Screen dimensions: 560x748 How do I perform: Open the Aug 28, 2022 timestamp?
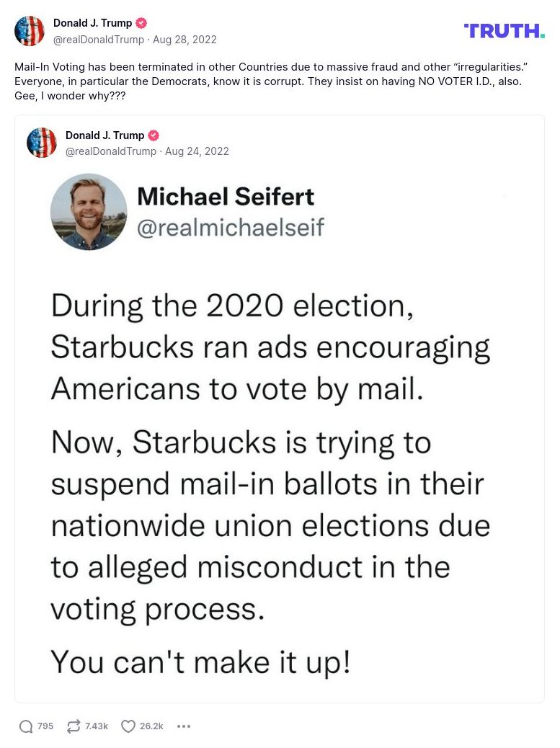tap(185, 40)
